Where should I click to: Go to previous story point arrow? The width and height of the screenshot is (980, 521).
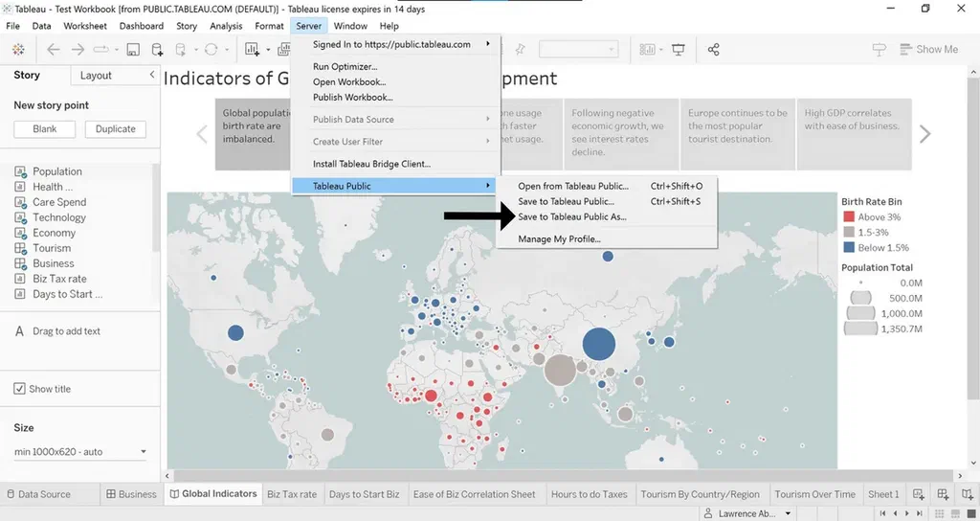coord(202,134)
